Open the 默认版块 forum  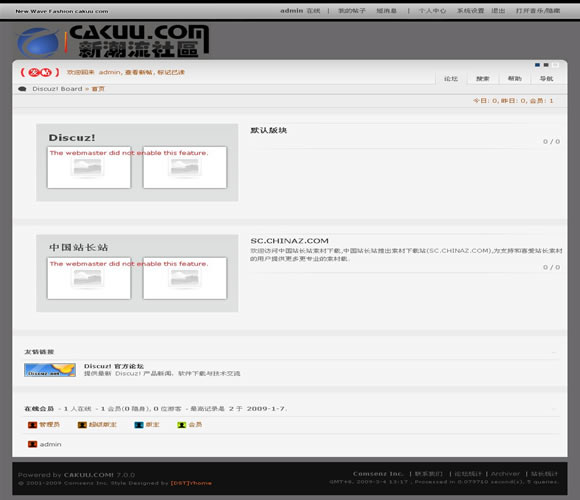coord(269,130)
